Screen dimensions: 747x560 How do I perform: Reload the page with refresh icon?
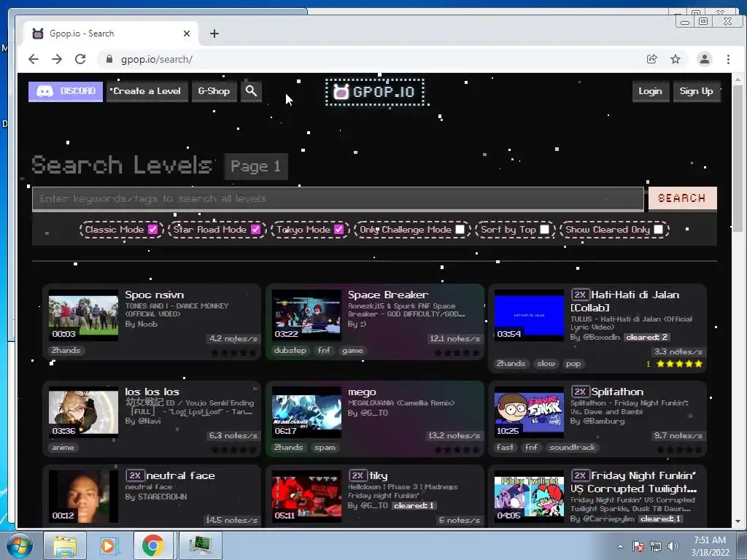tap(80, 59)
